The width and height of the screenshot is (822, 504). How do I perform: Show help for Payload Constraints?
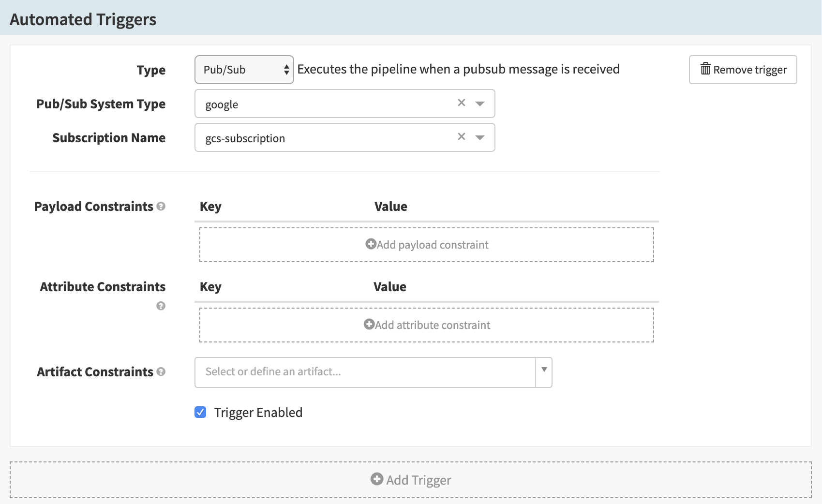[161, 207]
